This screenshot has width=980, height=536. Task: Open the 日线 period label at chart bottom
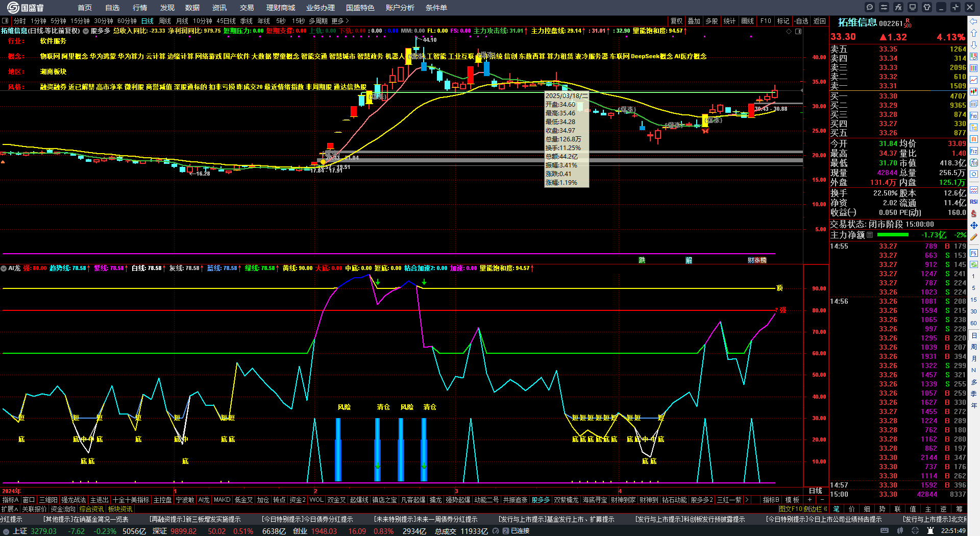816,491
